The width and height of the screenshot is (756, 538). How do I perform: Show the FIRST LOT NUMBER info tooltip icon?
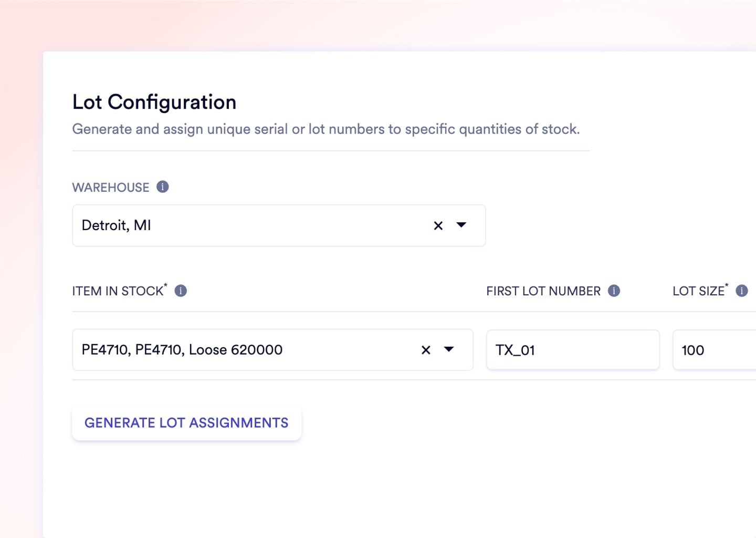click(x=614, y=291)
